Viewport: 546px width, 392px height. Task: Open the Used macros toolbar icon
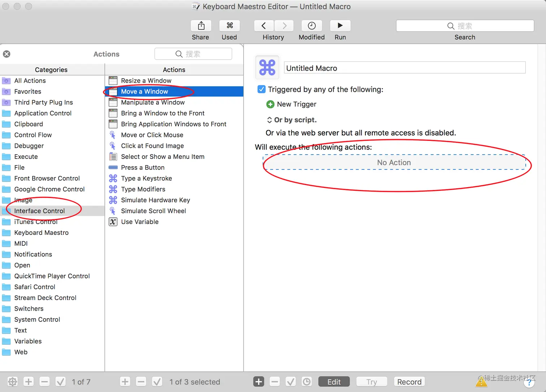coord(230,26)
